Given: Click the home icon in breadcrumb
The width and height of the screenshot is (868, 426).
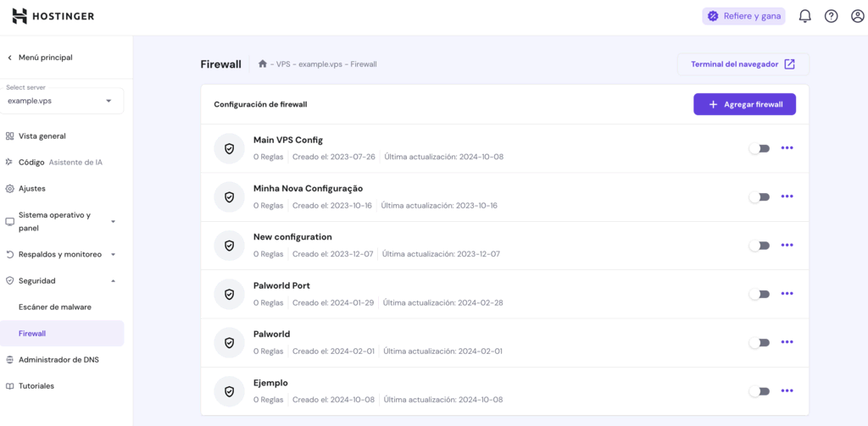Looking at the screenshot, I should coord(263,64).
